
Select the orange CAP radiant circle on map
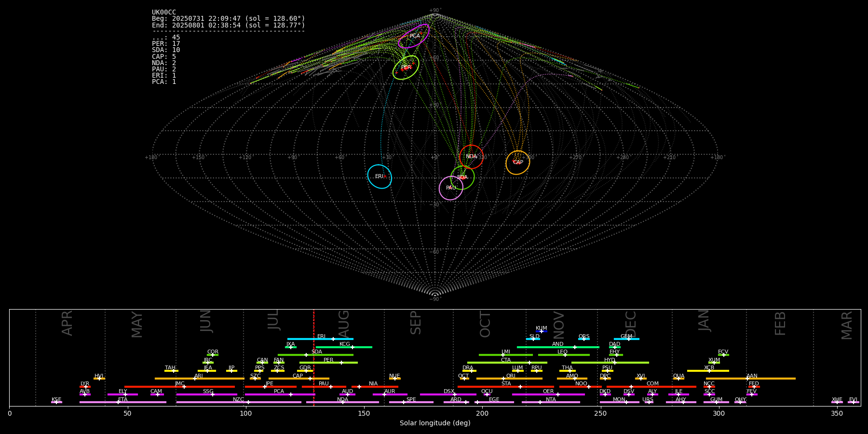pyautogui.click(x=518, y=163)
